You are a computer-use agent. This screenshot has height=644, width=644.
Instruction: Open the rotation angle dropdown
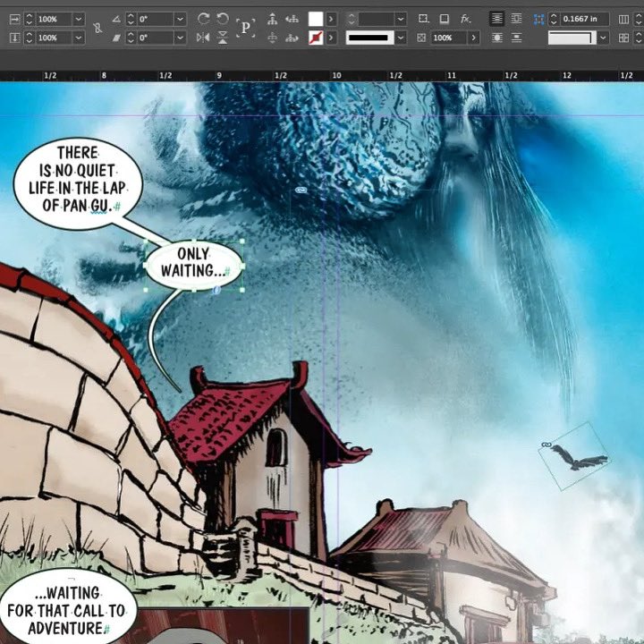180,19
